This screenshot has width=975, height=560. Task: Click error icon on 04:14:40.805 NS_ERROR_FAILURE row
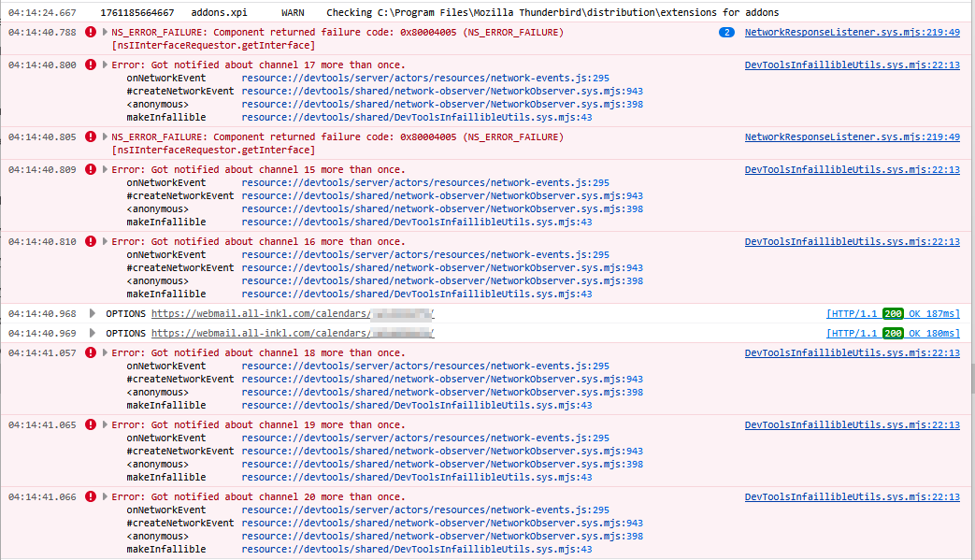point(91,136)
